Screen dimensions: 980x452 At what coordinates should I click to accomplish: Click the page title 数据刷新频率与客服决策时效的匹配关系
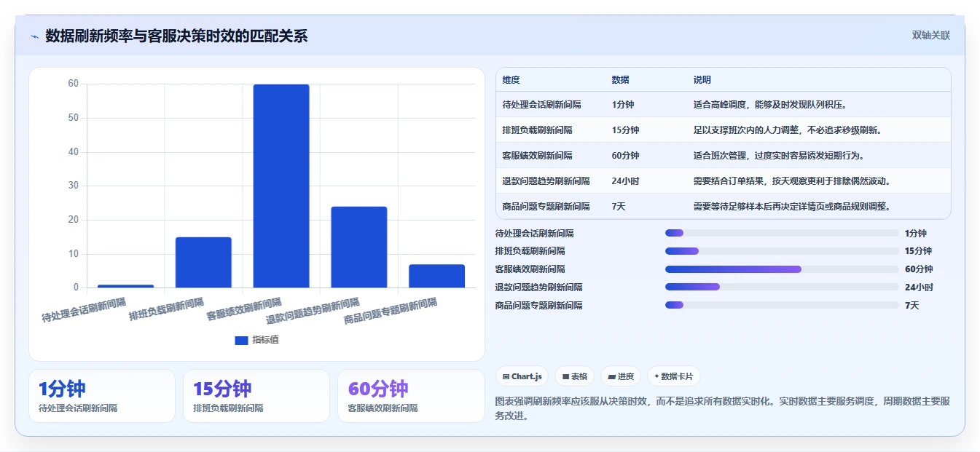click(176, 36)
